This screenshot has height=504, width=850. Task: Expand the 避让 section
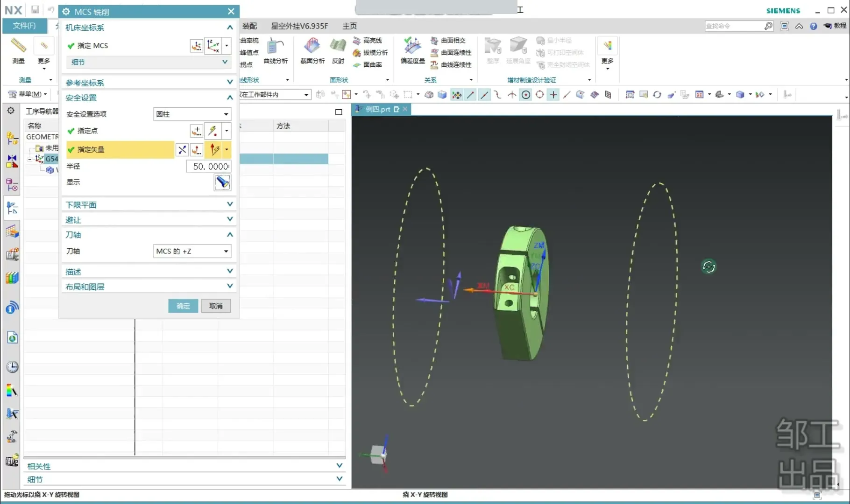tap(230, 219)
